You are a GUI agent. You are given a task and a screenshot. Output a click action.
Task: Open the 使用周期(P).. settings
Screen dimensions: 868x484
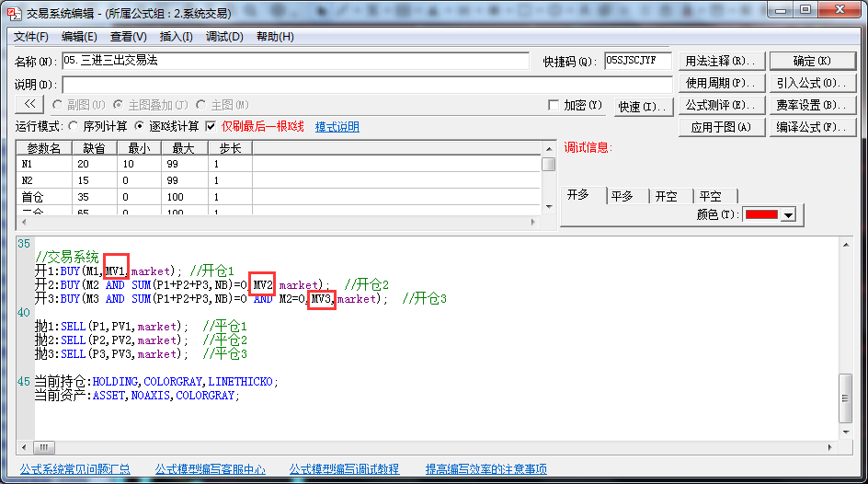point(722,83)
